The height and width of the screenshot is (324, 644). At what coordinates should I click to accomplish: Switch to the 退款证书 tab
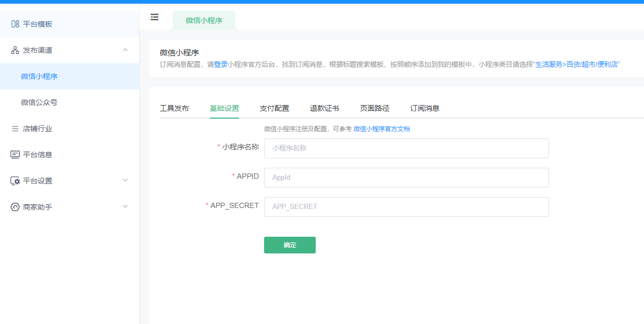click(x=325, y=108)
